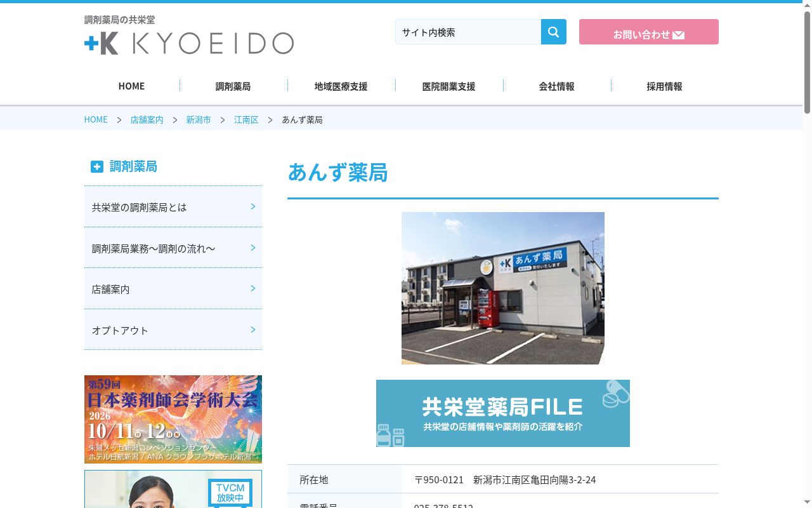Viewport: 812px width, 508px height.
Task: Open 地域医療支援 menu item
Action: click(x=341, y=86)
